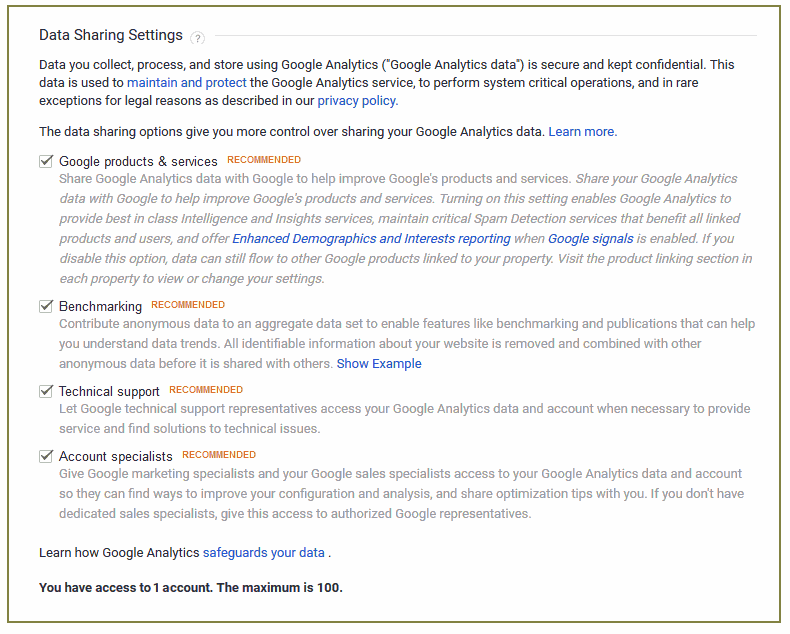Toggle the Account specialists checkbox
This screenshot has height=634, width=790.
tap(46, 456)
